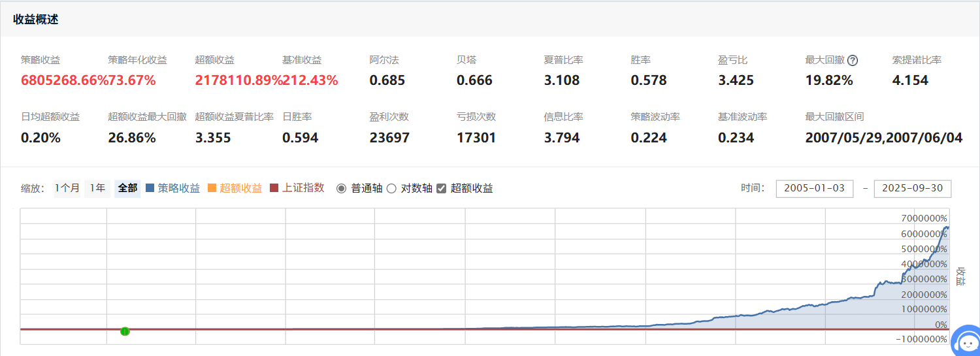980x356 pixels.
Task: Click the 策略收益 value 6805268.66%
Action: (x=64, y=80)
